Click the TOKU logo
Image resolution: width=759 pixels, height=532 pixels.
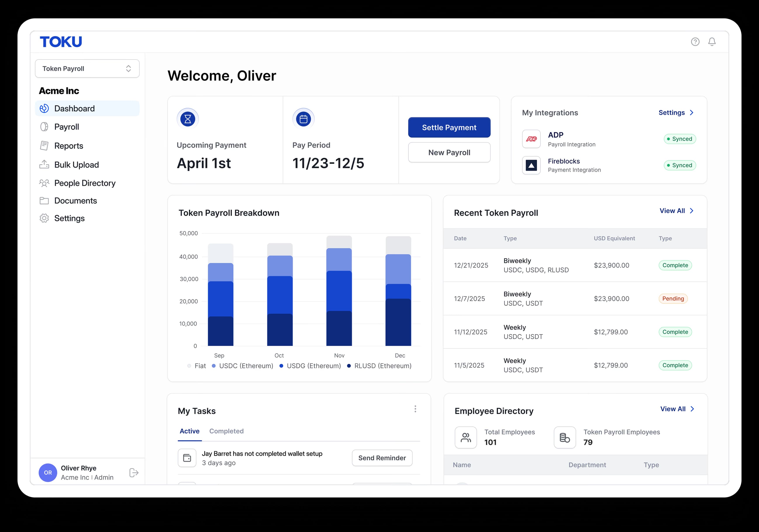click(61, 42)
